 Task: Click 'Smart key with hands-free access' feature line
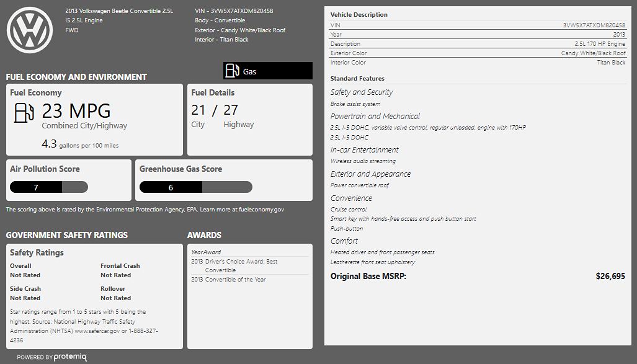pos(403,219)
